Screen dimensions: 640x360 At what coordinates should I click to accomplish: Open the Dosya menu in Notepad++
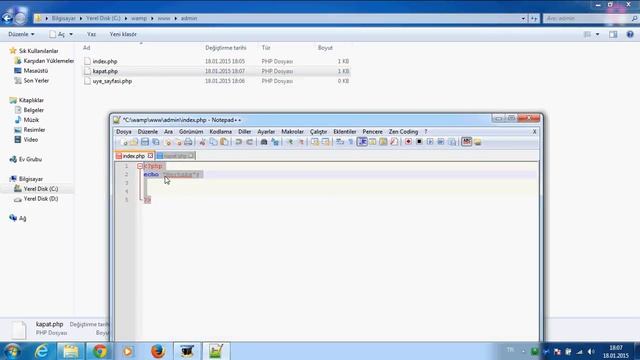tap(124, 132)
